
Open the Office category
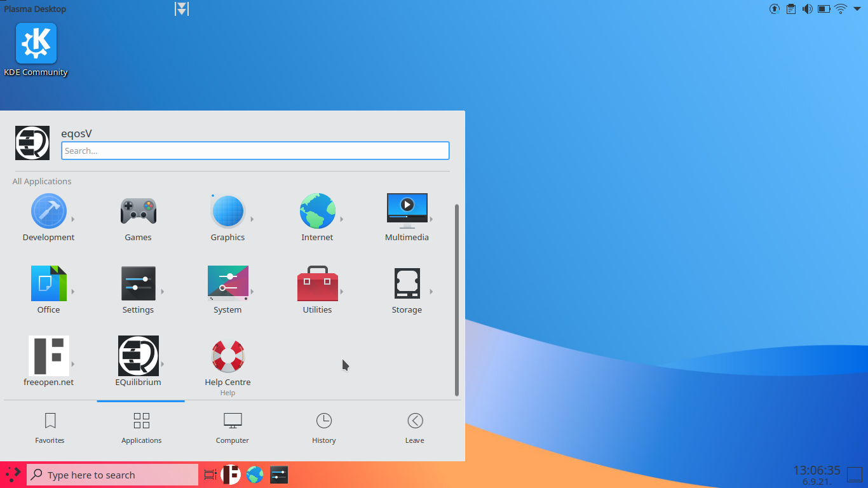(49, 291)
